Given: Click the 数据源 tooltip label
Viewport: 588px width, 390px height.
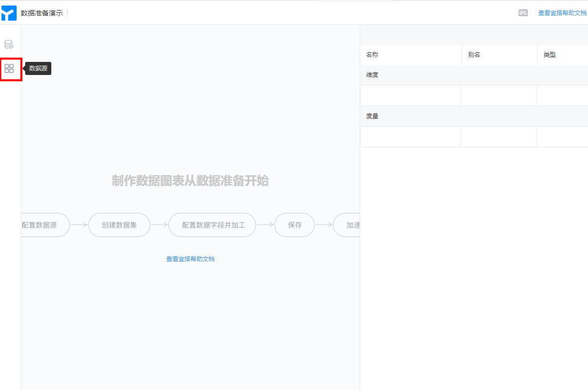Looking at the screenshot, I should point(38,68).
